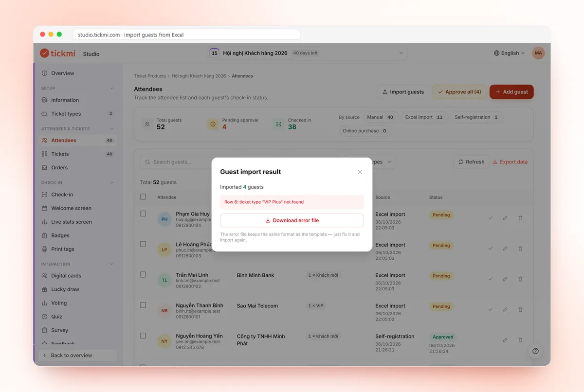This screenshot has width=584, height=392.
Task: Click the Survey icon
Action: coord(45,330)
